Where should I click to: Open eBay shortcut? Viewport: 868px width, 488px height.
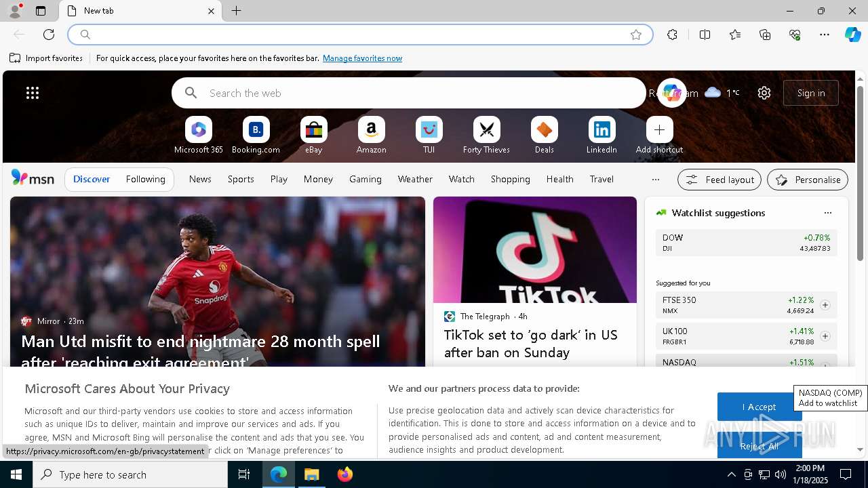click(x=313, y=136)
